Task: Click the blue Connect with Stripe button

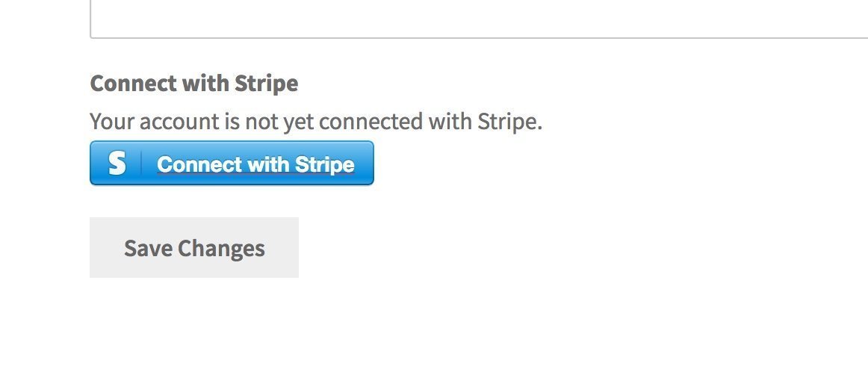Action: [232, 163]
